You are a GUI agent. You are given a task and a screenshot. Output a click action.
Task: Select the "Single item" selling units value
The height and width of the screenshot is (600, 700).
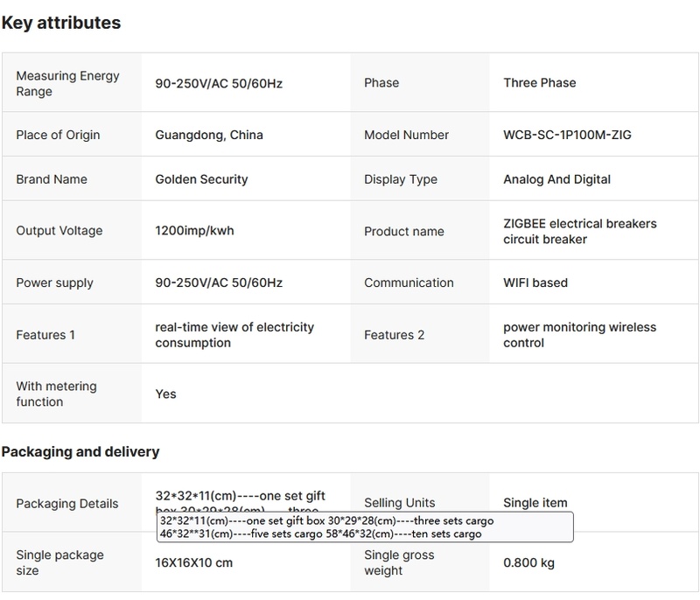[x=535, y=503]
